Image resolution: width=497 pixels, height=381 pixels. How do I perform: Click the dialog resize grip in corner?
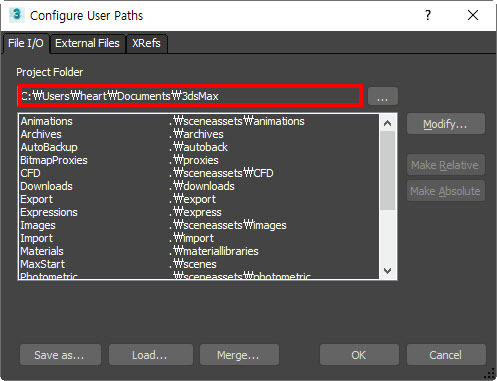(490, 374)
